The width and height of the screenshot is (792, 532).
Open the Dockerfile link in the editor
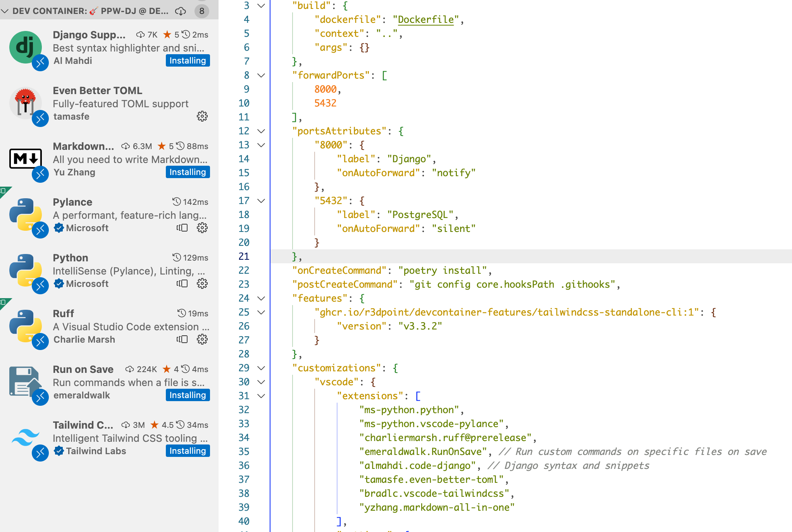tap(425, 19)
